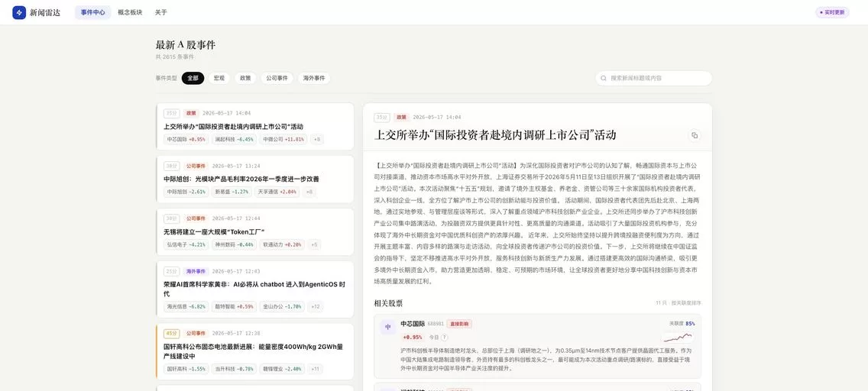Open the 事件中心 tab
This screenshot has height=391, width=868.
pos(93,12)
